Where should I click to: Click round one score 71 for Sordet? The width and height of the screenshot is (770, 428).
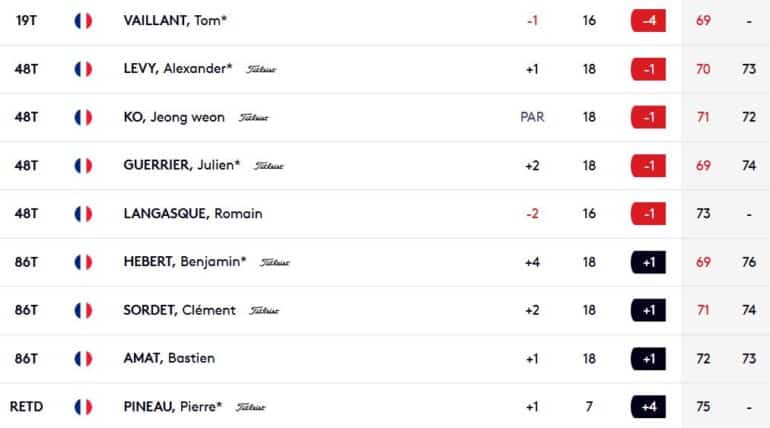point(703,310)
